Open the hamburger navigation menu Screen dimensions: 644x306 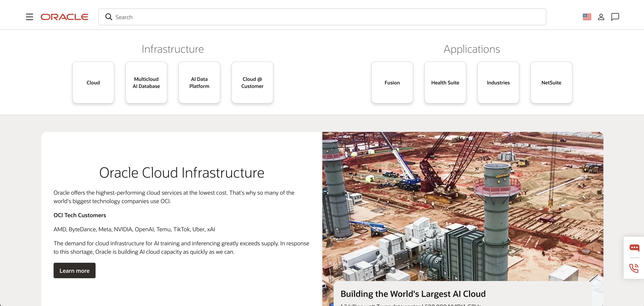[x=30, y=17]
